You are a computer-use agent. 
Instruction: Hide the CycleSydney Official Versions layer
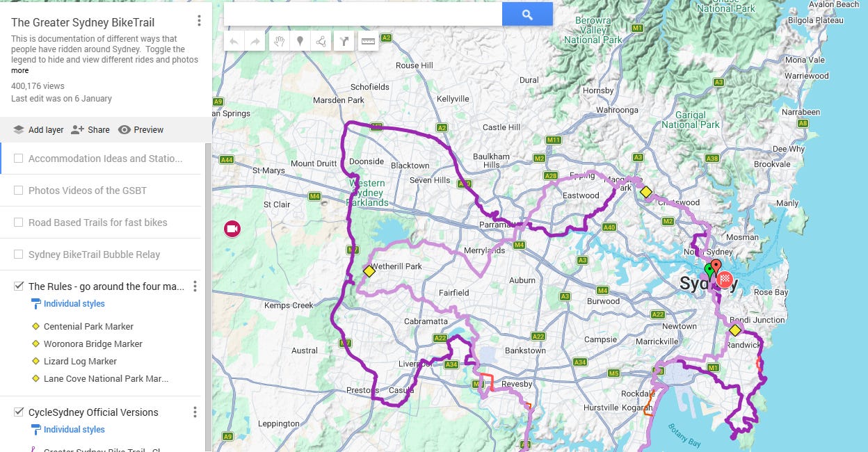19,412
